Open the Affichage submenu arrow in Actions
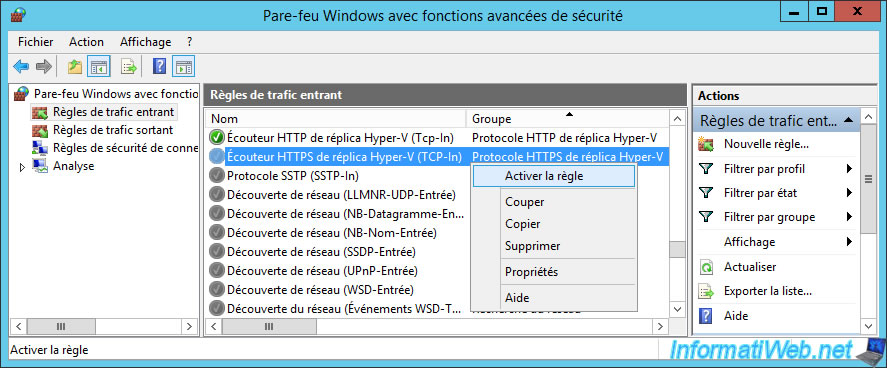The width and height of the screenshot is (887, 368). 849,242
